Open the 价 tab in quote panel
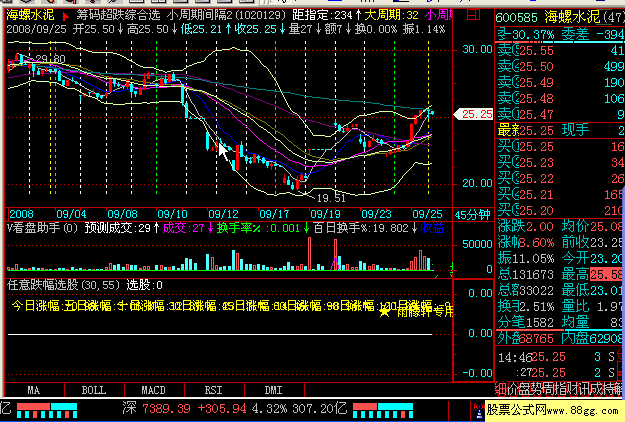The image size is (625, 422). [514, 389]
